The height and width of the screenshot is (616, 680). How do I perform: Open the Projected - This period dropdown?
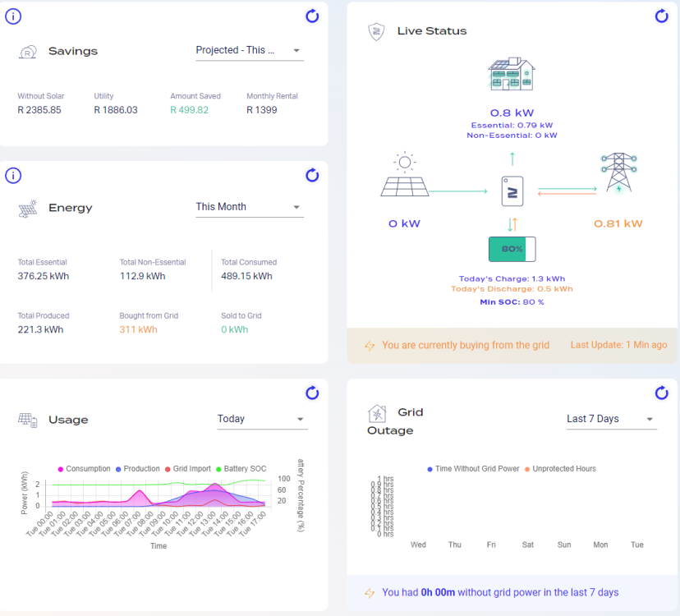[250, 50]
